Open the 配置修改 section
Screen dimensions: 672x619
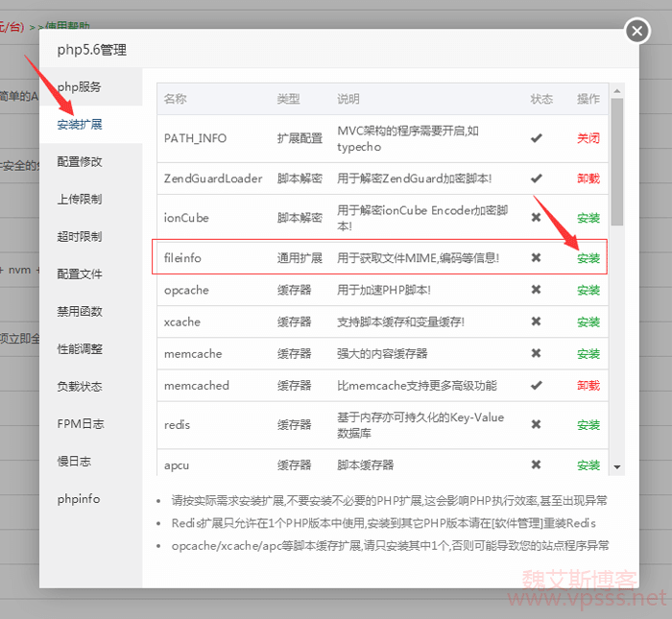pos(79,162)
